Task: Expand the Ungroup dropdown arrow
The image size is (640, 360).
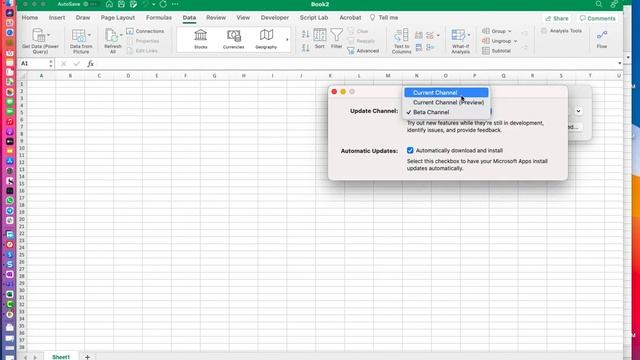Action: pyautogui.click(x=516, y=41)
